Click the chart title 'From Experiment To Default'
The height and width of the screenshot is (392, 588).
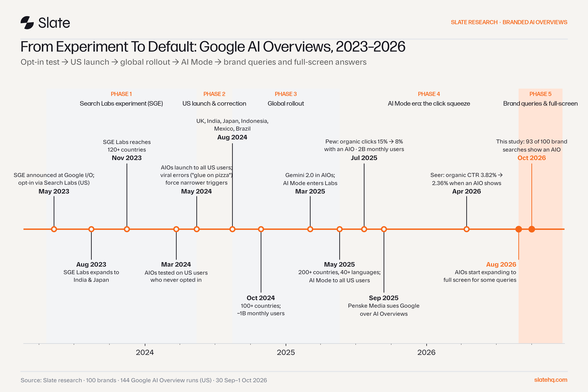(213, 47)
